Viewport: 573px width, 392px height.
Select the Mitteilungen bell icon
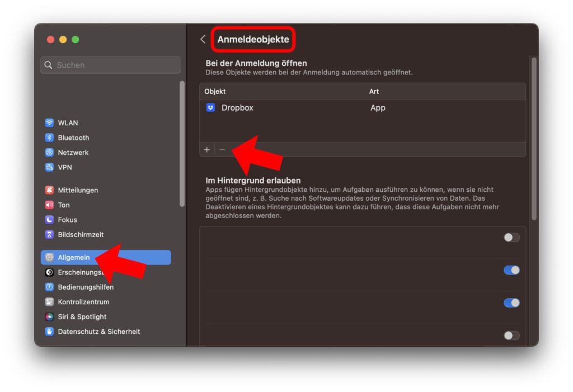coord(49,190)
